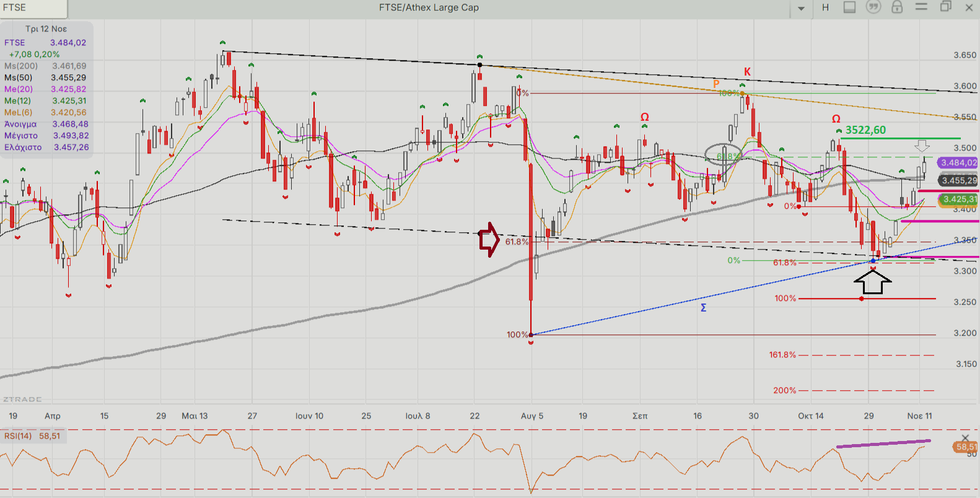Toggle the lower indicator panel layout icon
The height and width of the screenshot is (498, 980).
click(x=849, y=7)
